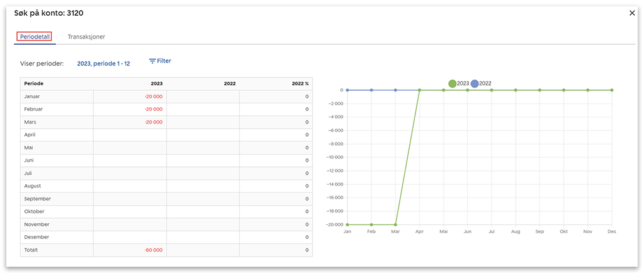Screen dimensions: 644x273
Task: Click the Totalt amount -60 000
Action: pyautogui.click(x=153, y=250)
